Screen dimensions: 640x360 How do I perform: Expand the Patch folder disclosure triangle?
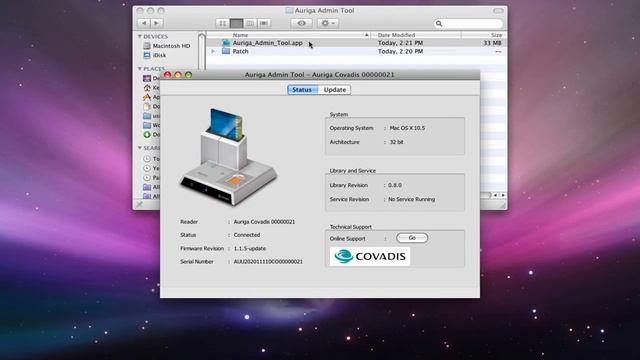click(x=213, y=51)
